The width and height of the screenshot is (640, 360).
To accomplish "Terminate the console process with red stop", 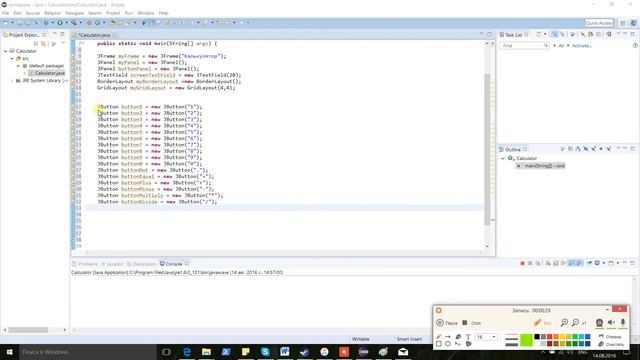I will [x=522, y=264].
